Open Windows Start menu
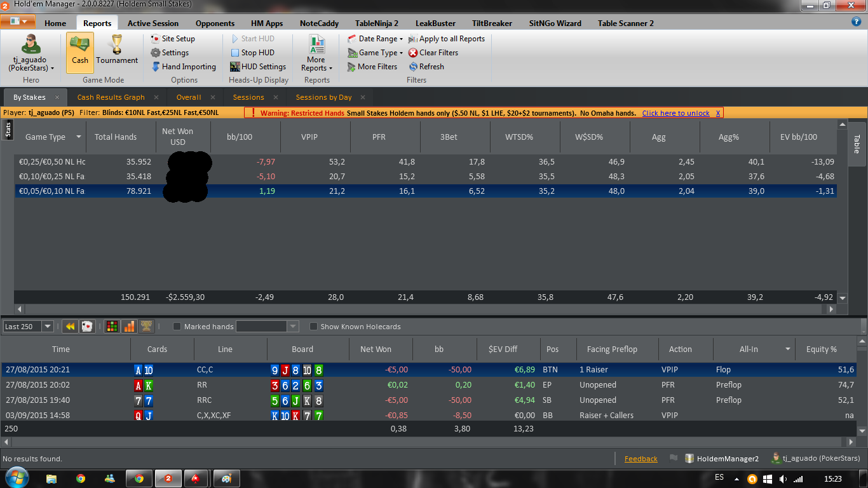Viewport: 868px width, 488px height. (16, 478)
